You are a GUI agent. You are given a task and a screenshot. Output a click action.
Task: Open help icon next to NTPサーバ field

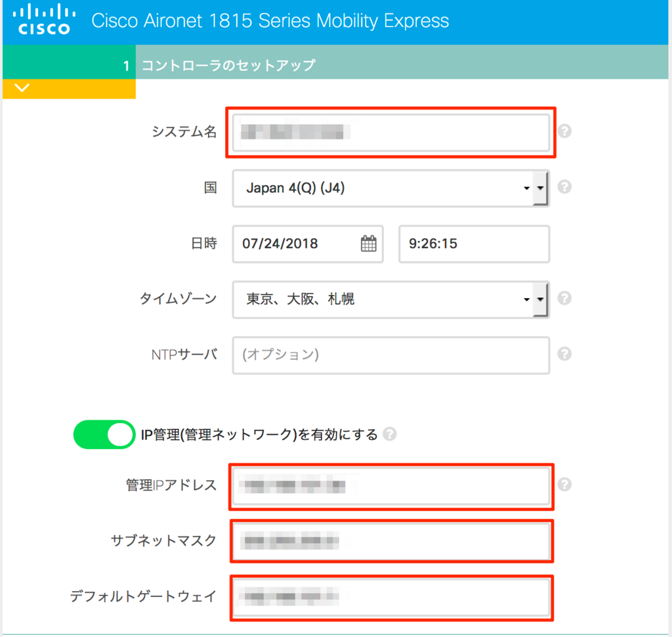564,354
